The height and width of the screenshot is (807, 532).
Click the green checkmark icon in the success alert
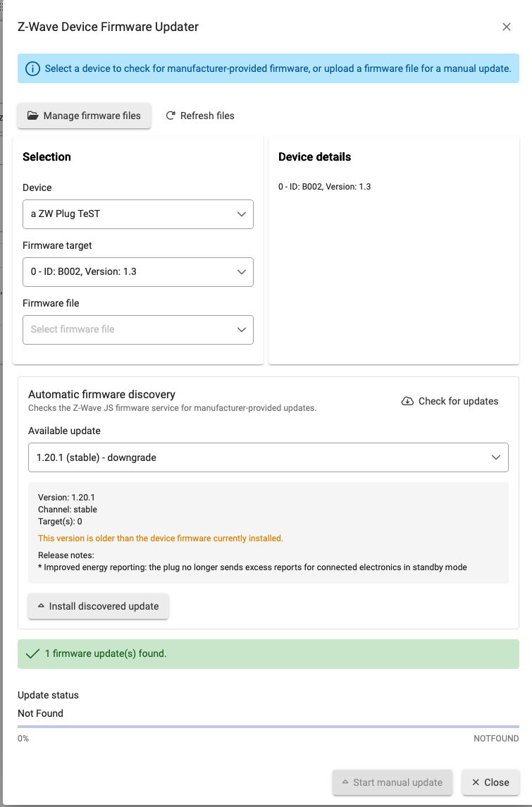coord(33,653)
